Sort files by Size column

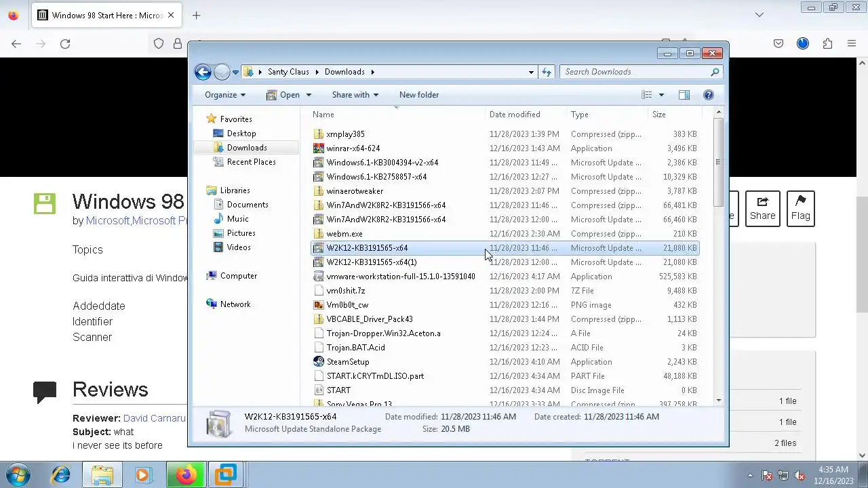tap(659, 115)
